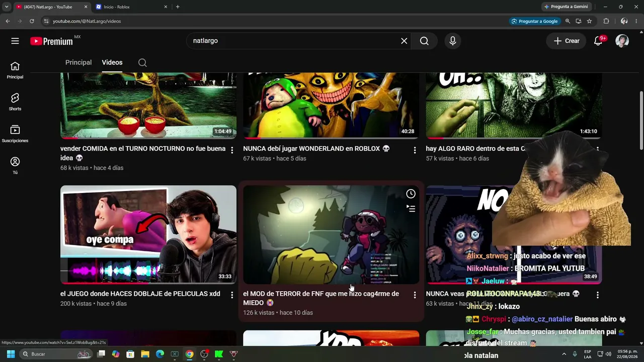Go back in browser history
This screenshot has width=644, height=362.
[x=8, y=21]
